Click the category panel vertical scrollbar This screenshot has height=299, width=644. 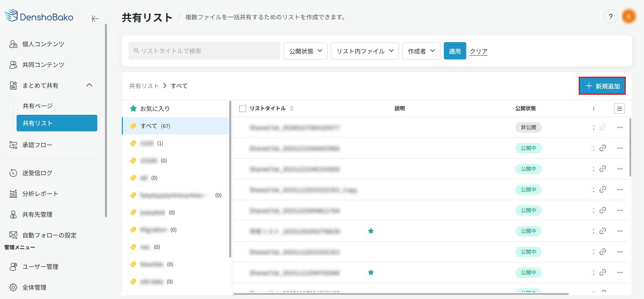pyautogui.click(x=230, y=179)
